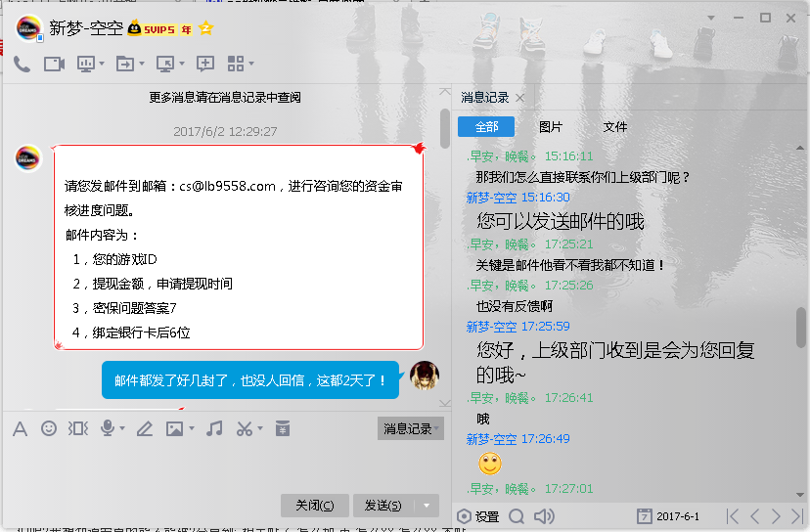Viewport: 810px width, 532px height.
Task: Click the history panel scroll down arrow
Action: 800,494
